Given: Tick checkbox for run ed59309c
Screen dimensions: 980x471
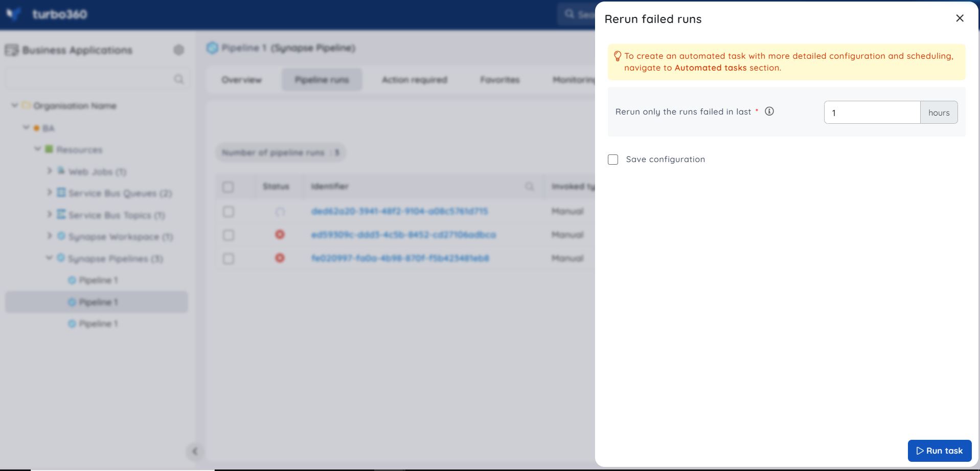Looking at the screenshot, I should point(228,235).
